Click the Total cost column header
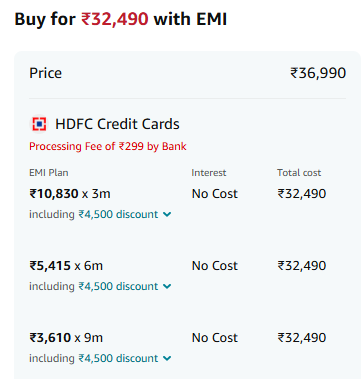 299,173
